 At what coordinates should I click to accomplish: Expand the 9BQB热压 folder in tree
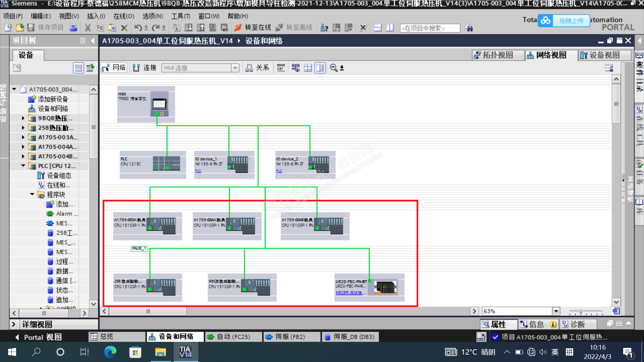point(23,118)
